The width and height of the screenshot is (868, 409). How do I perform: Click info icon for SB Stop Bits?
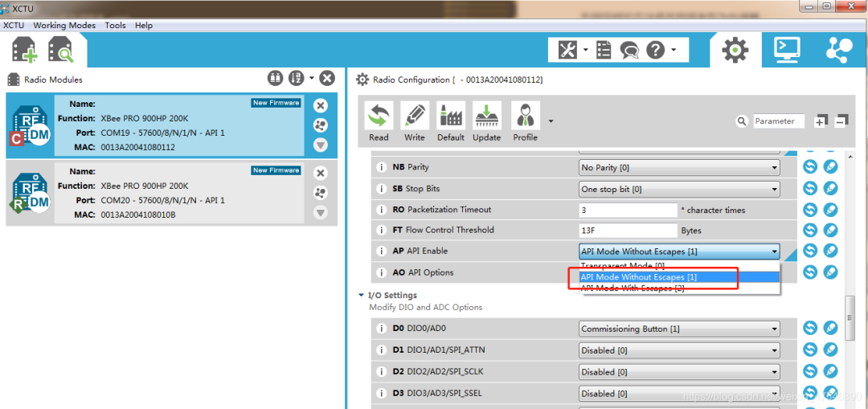point(381,189)
